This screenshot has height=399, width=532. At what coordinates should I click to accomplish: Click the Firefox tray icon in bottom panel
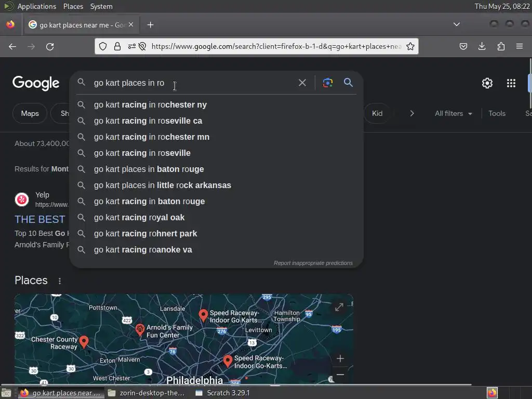click(492, 393)
